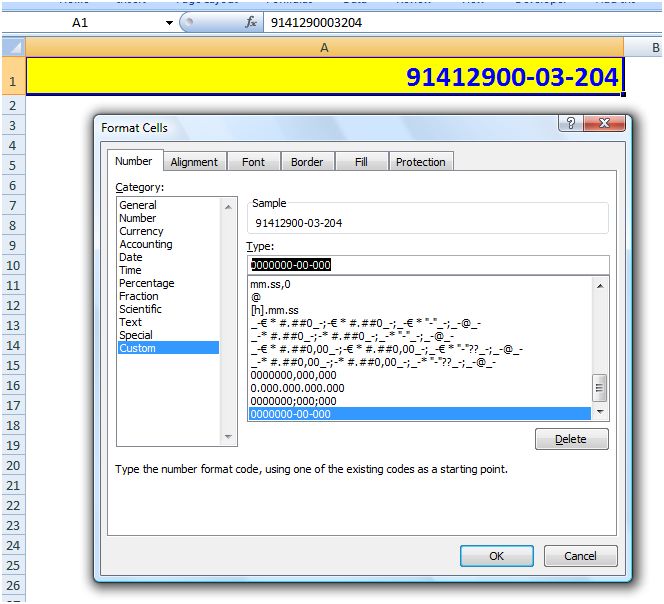Viewport: 664px width, 604px height.
Task: Click category list scroll down arrow
Action: 228,436
